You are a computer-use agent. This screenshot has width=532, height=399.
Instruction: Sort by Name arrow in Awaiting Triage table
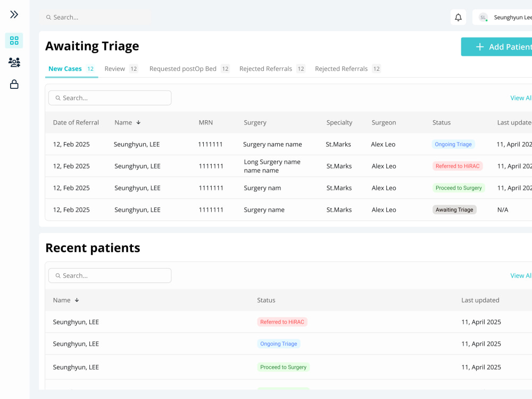138,122
